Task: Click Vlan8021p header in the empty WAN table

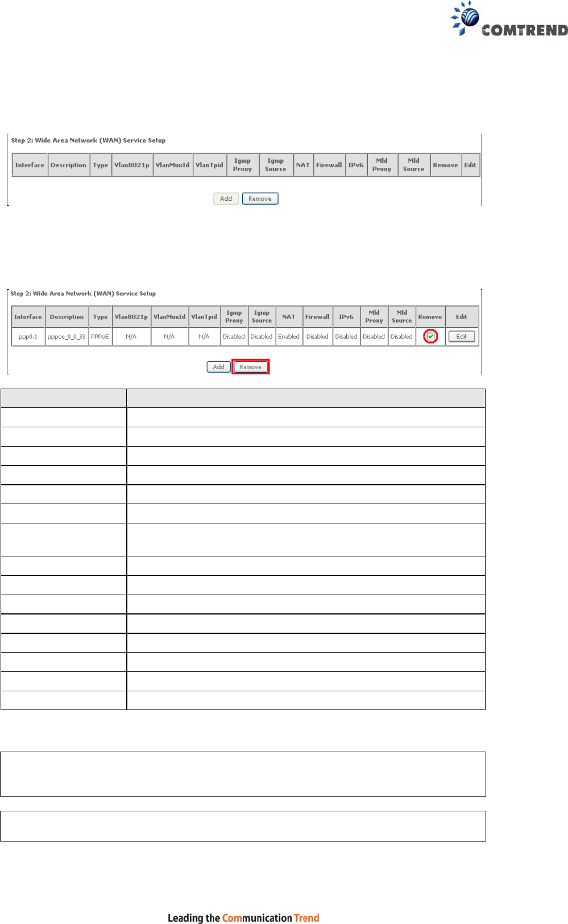Action: click(x=132, y=165)
